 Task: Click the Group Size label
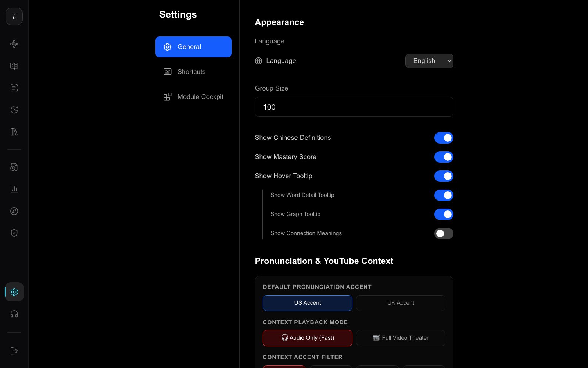tap(272, 88)
